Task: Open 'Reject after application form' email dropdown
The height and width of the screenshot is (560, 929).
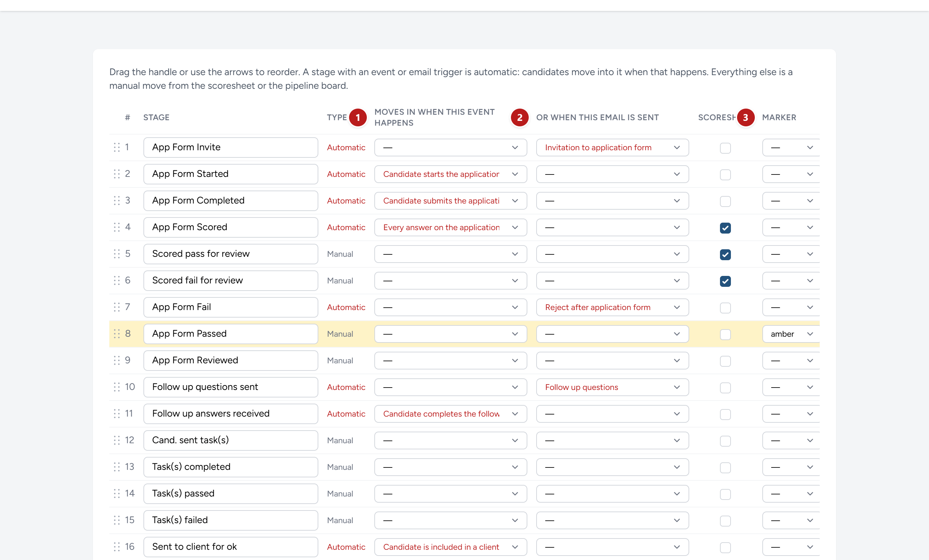Action: click(x=612, y=307)
